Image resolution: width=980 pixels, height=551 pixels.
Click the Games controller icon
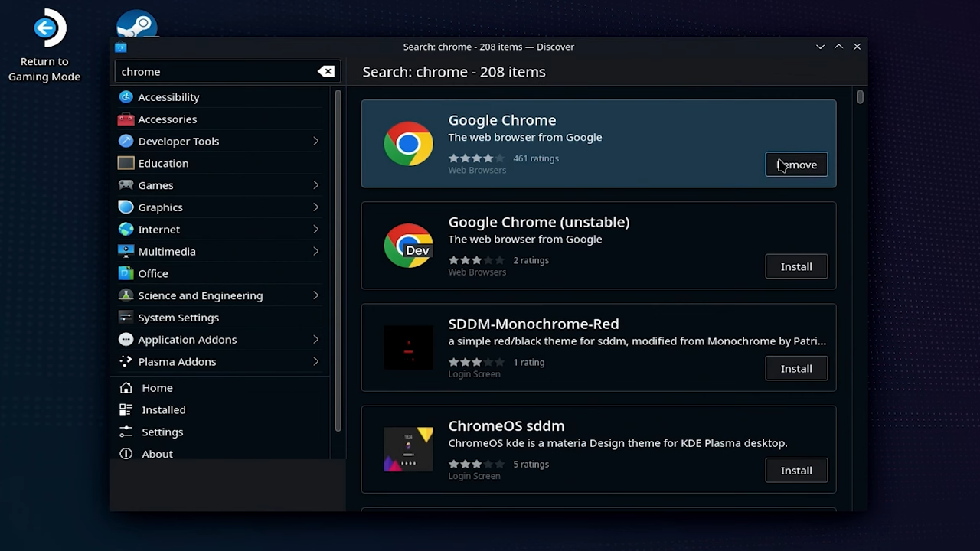(x=126, y=185)
